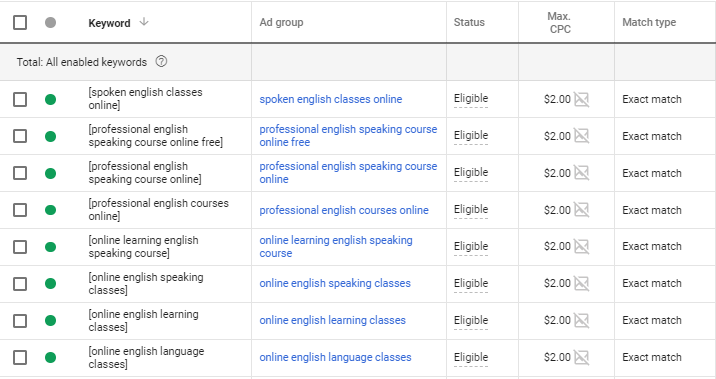Open ad group link professional english speaking course online

tap(348, 173)
